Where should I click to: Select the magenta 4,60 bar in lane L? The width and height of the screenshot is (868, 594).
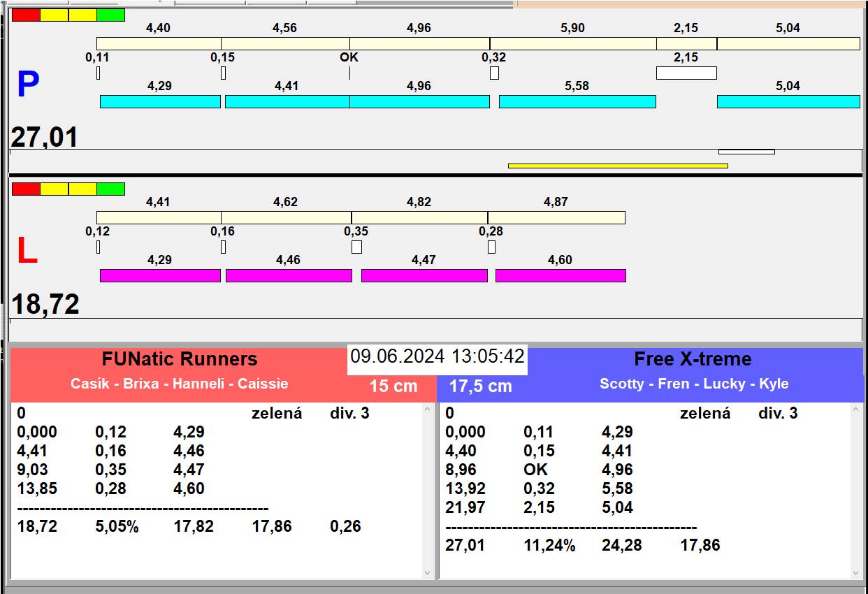tap(560, 275)
